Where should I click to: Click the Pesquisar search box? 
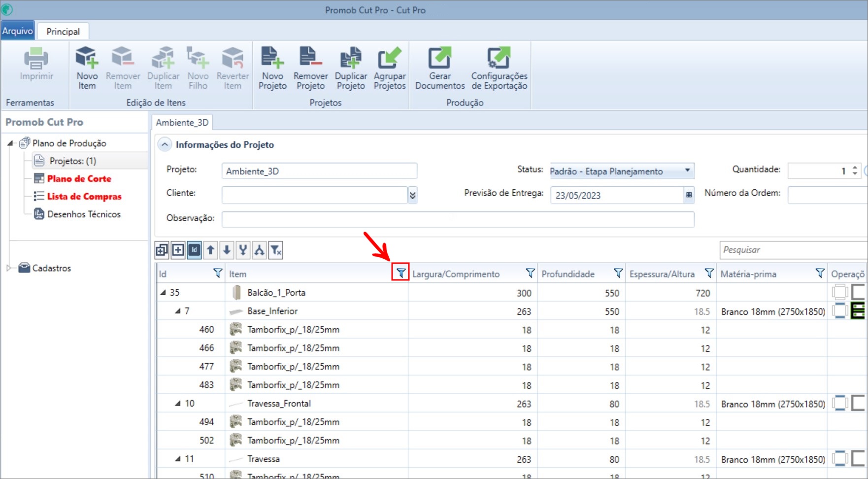(x=793, y=250)
